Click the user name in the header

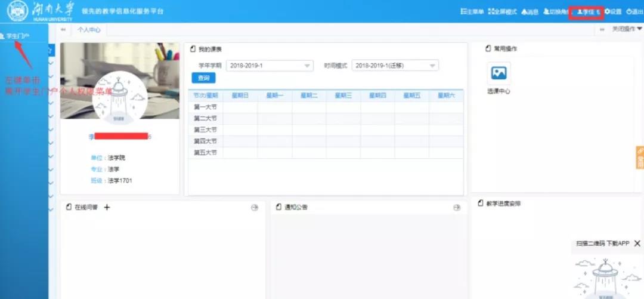[586, 12]
